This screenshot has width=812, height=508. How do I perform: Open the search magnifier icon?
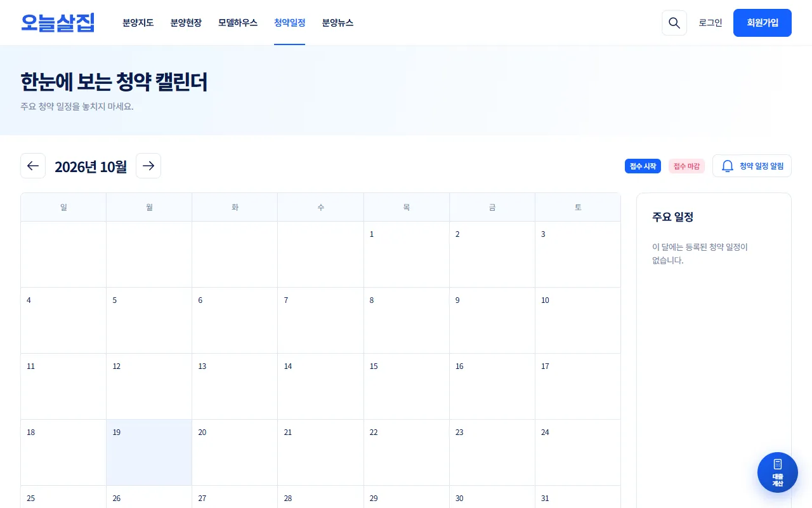(x=674, y=23)
